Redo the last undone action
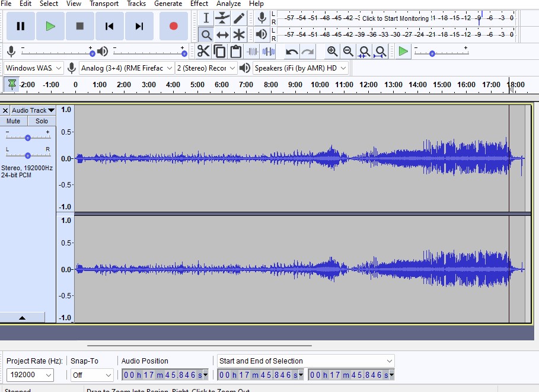 coord(308,52)
